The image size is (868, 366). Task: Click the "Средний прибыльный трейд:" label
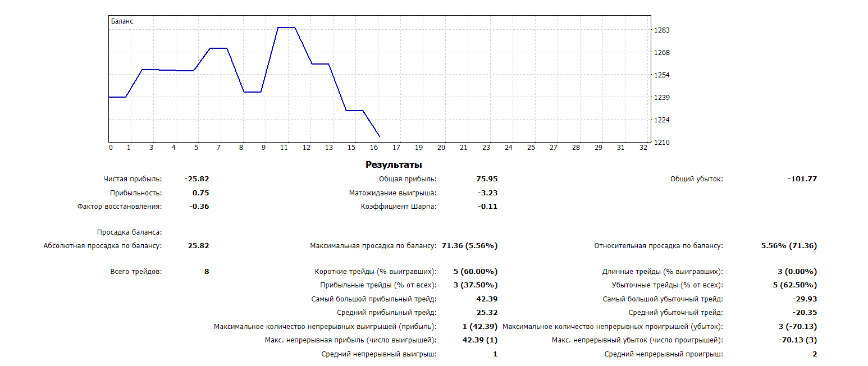click(388, 312)
